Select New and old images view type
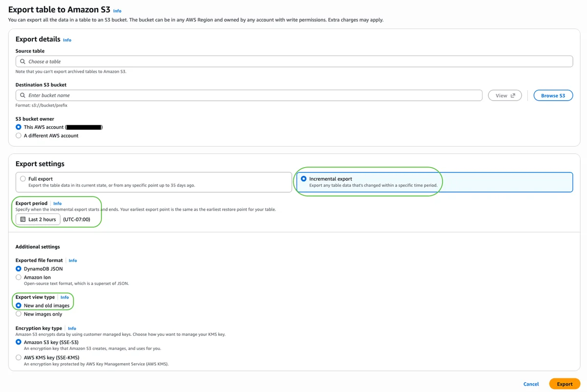This screenshot has height=392, width=587. [x=19, y=305]
